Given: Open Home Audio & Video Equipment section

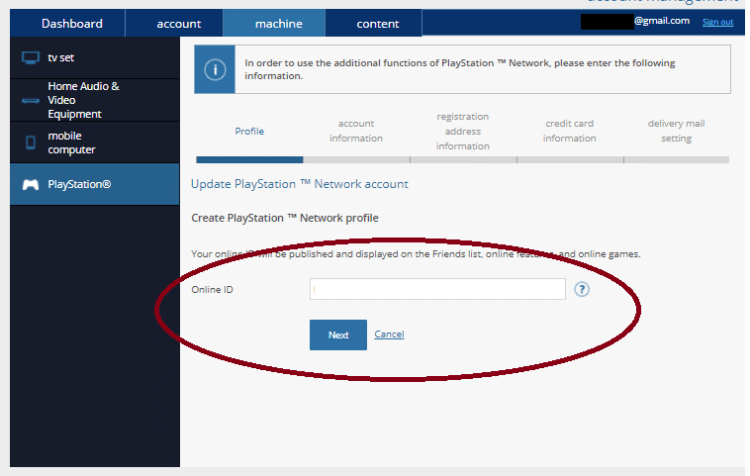Looking at the screenshot, I should 95,100.
